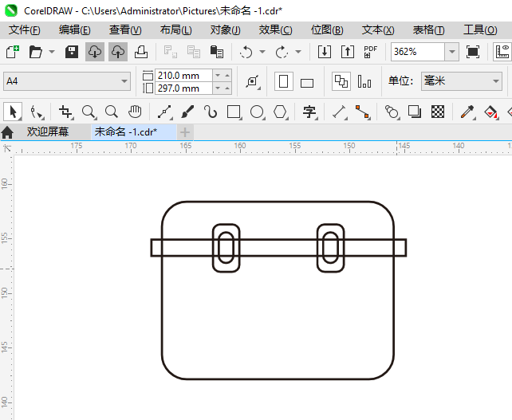
Task: Switch to the 未命名 -1.cdr tab
Action: [x=134, y=131]
